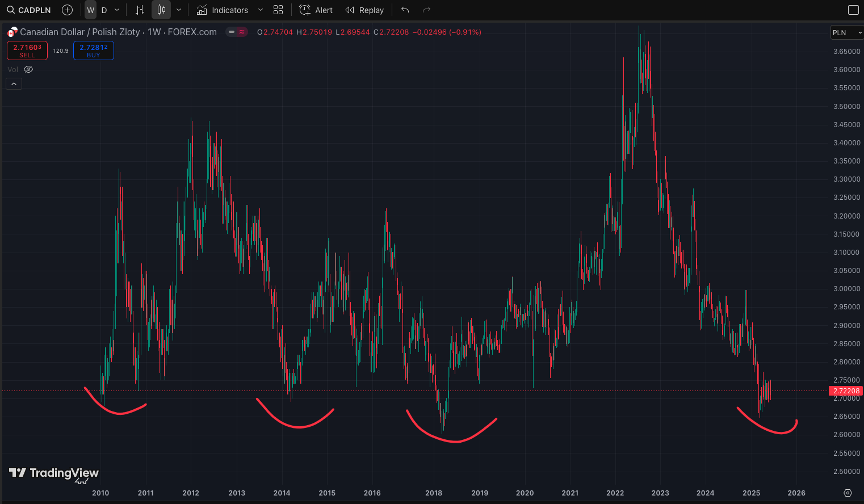Open the layout grid templates icon

[278, 10]
